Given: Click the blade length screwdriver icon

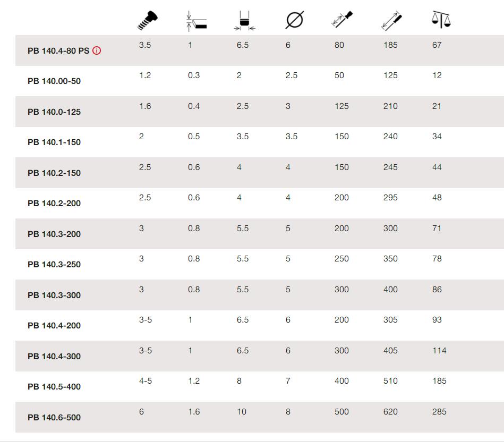Looking at the screenshot, I should pos(342,19).
